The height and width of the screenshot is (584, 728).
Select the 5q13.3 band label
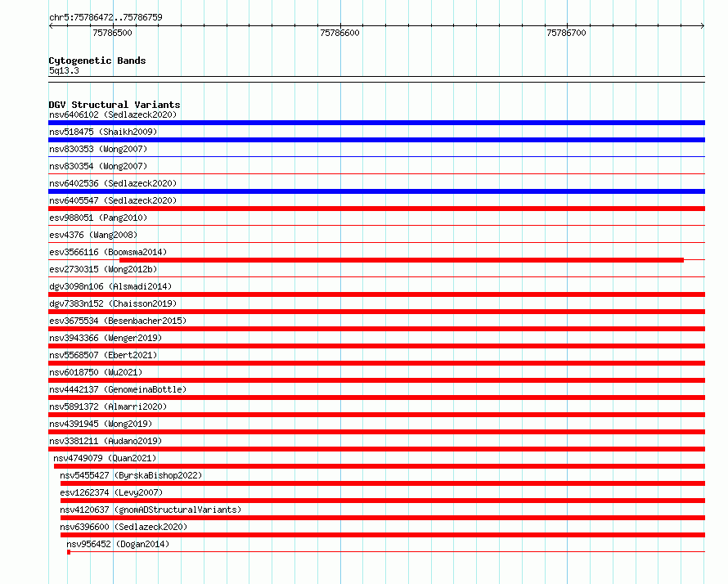(64, 71)
